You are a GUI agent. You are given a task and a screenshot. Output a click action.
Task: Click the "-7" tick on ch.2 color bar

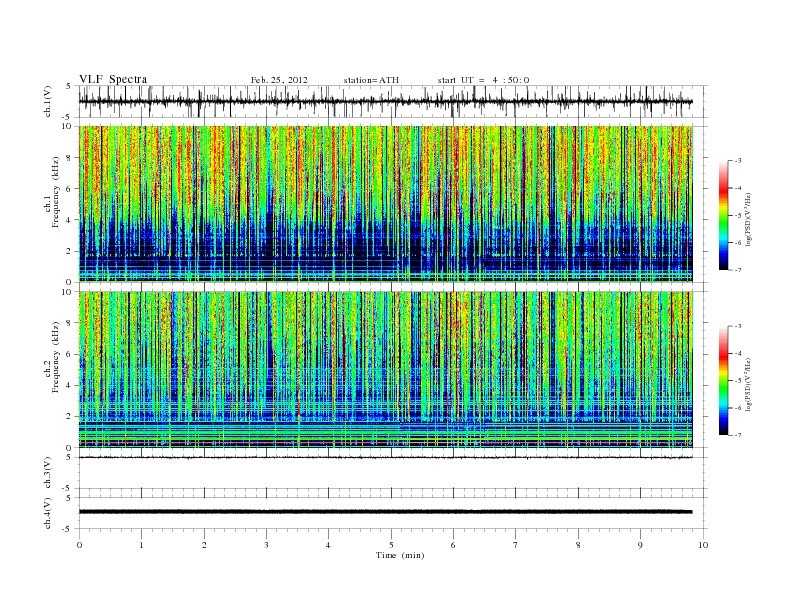pyautogui.click(x=738, y=435)
